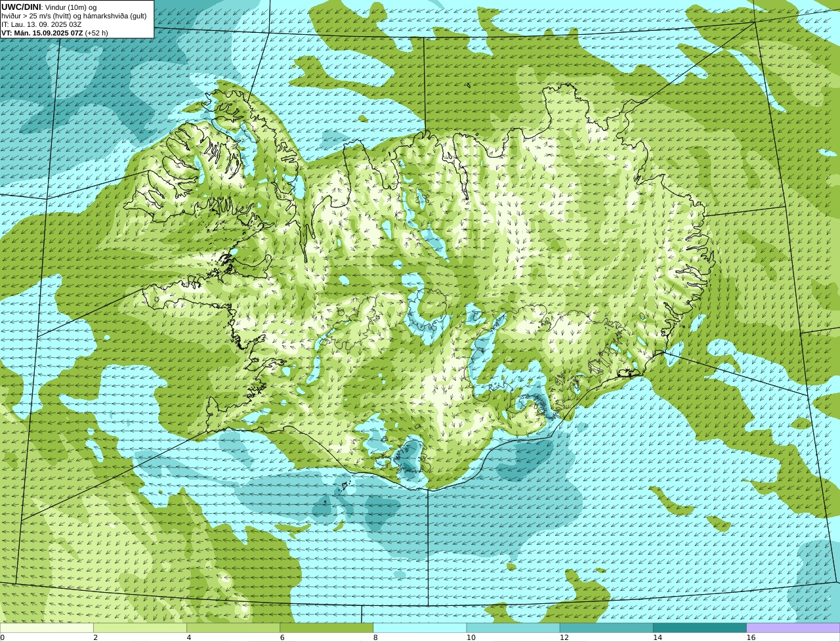This screenshot has height=642, width=840.
Task: Click the '10' label on the color scale
Action: tap(471, 637)
